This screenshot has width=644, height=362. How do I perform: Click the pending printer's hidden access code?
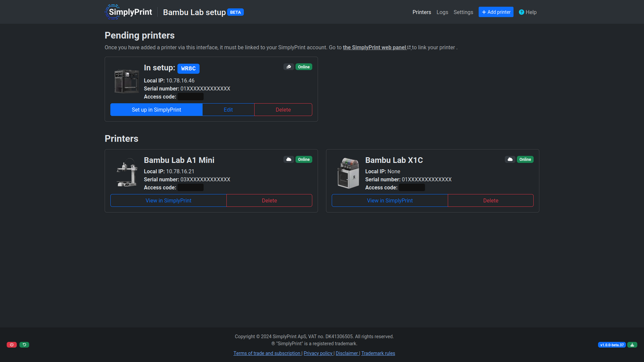[190, 97]
